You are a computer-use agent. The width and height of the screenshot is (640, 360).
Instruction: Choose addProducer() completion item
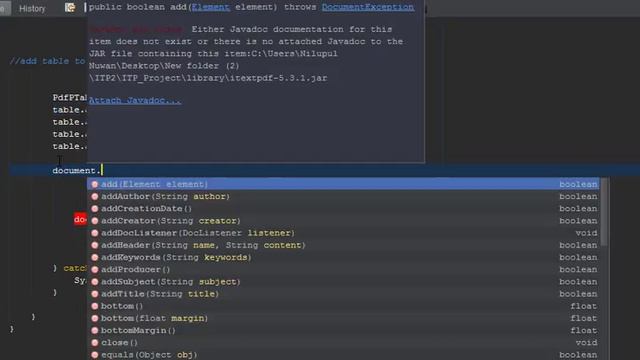[x=343, y=270]
